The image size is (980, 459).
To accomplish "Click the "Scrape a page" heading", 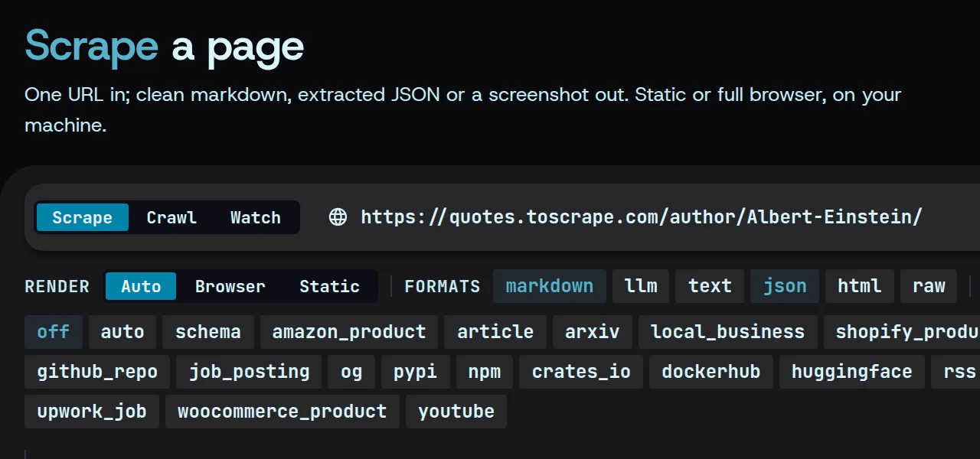I will click(165, 47).
